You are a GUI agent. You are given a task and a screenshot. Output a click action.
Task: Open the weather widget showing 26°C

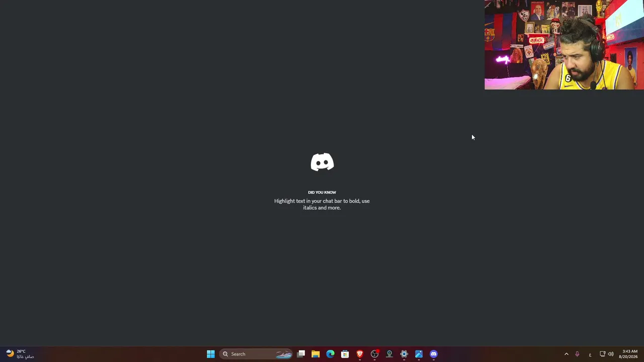pos(20,354)
